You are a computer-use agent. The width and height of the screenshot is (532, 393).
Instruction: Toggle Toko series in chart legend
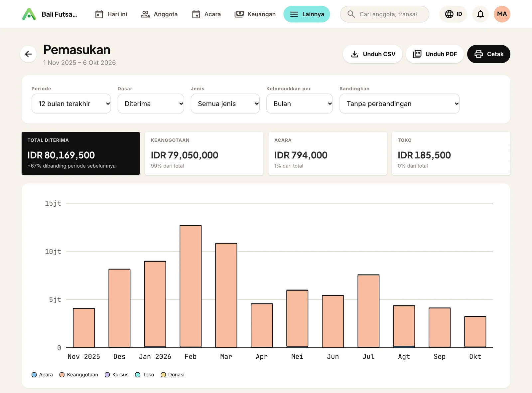(x=145, y=375)
